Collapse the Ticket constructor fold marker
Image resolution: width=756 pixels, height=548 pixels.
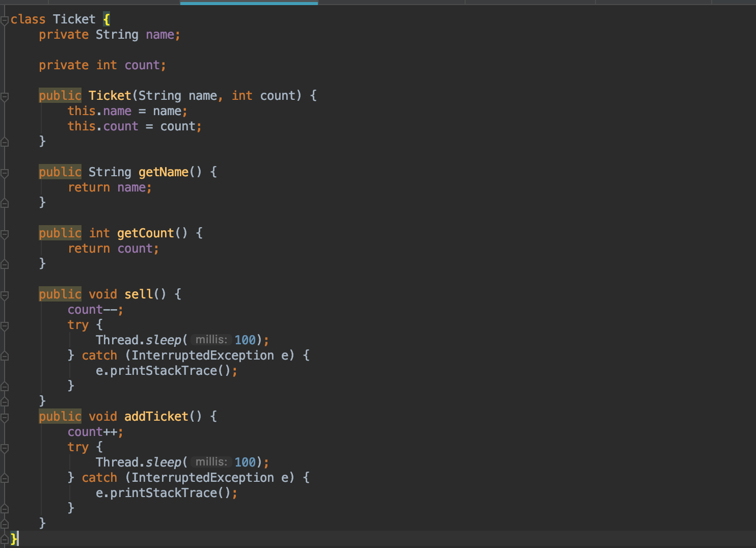pos(5,96)
